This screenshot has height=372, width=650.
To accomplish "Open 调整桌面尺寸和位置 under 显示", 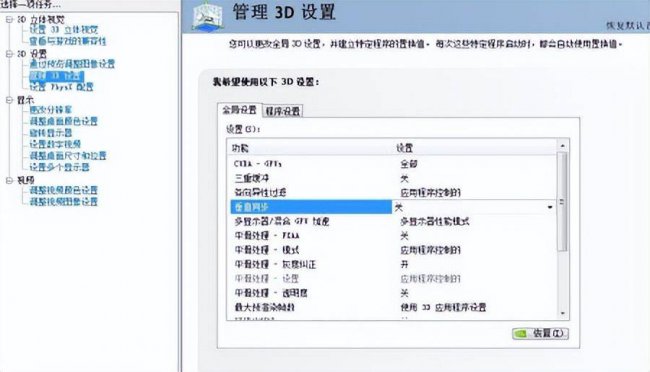I will (x=68, y=156).
